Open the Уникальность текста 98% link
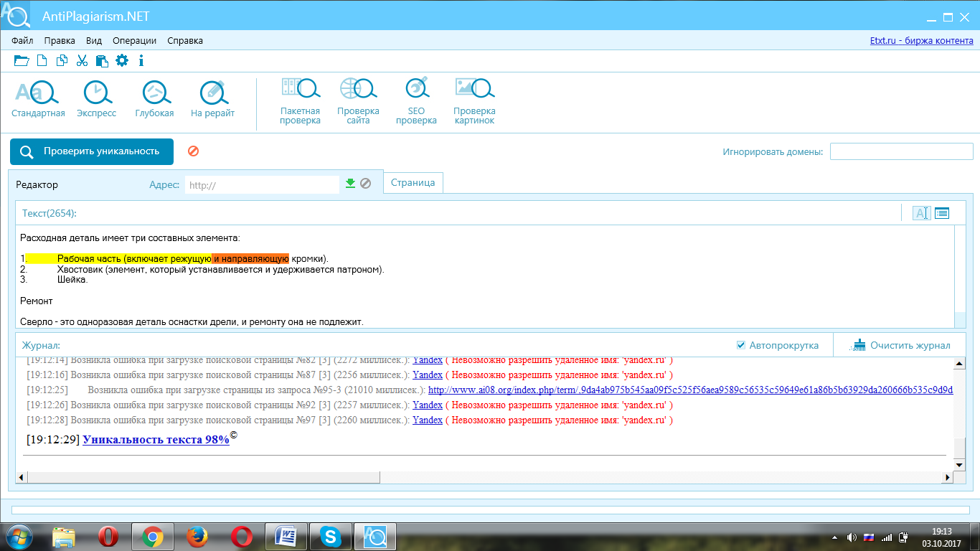The image size is (980, 551). (156, 440)
